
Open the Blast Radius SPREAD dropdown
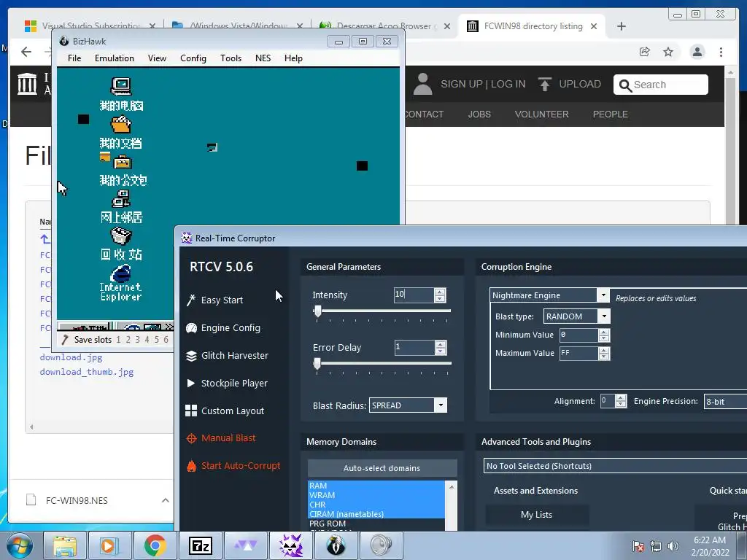pos(441,405)
